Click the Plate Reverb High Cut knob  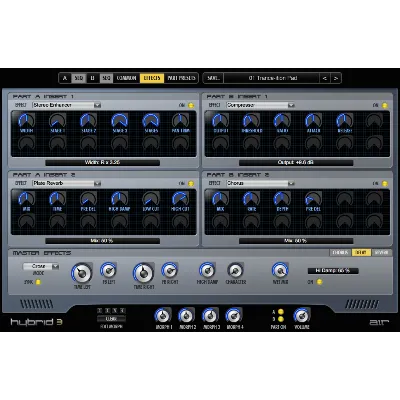[x=180, y=199]
